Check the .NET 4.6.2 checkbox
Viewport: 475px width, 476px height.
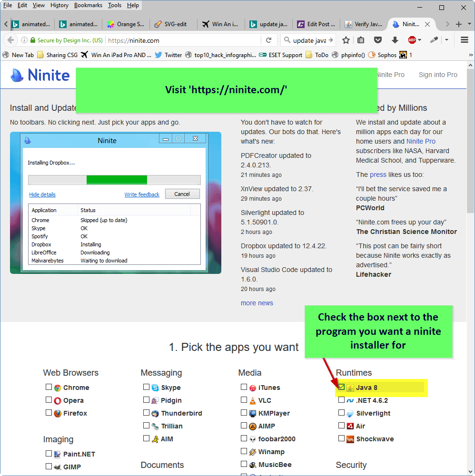click(x=341, y=399)
